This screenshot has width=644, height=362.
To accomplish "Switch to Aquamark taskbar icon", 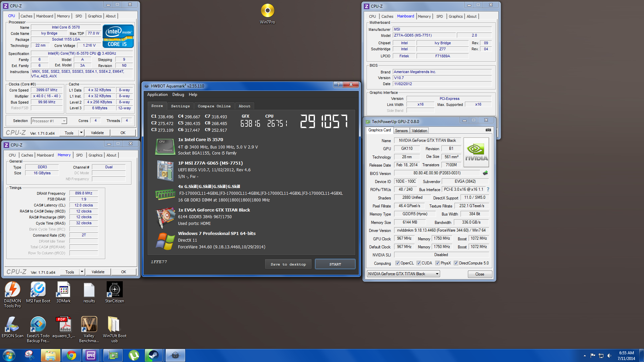I will pos(175,355).
